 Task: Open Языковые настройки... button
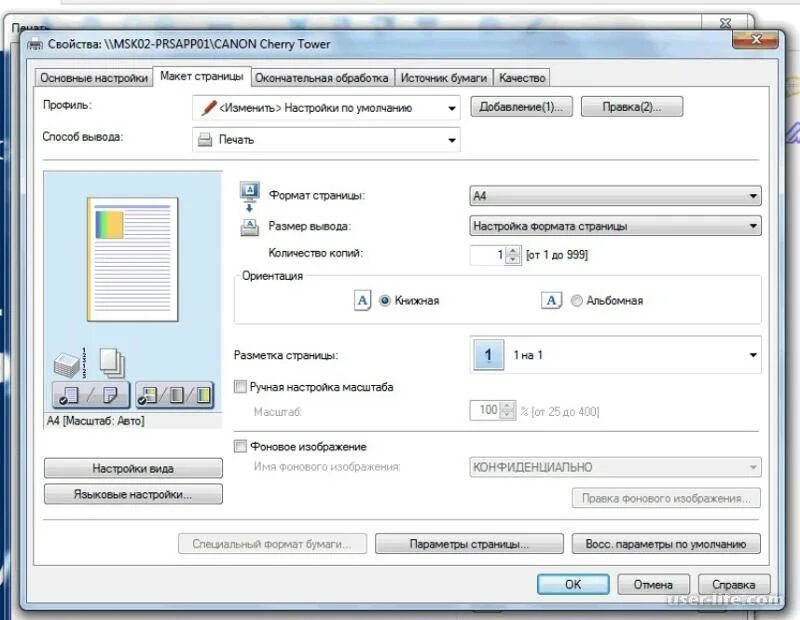tap(133, 494)
